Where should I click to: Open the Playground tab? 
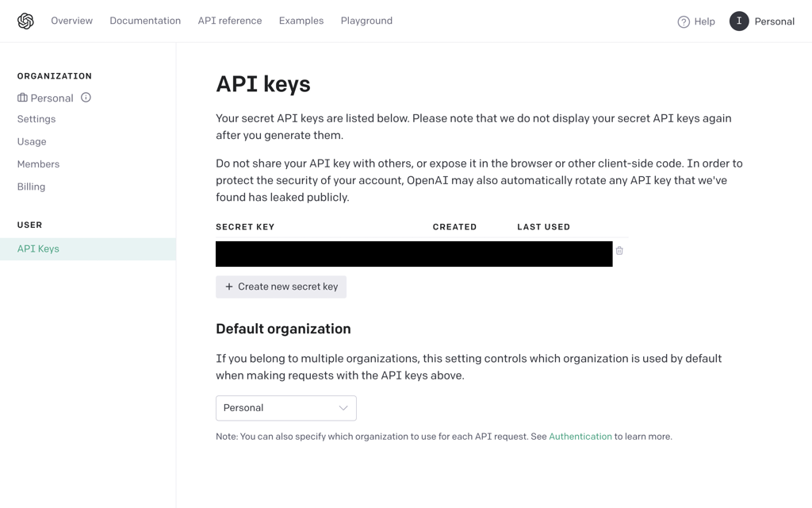click(366, 21)
